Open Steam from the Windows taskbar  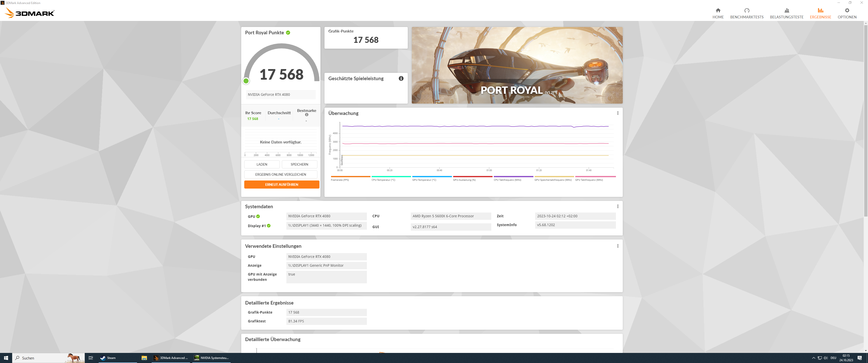(x=108, y=358)
